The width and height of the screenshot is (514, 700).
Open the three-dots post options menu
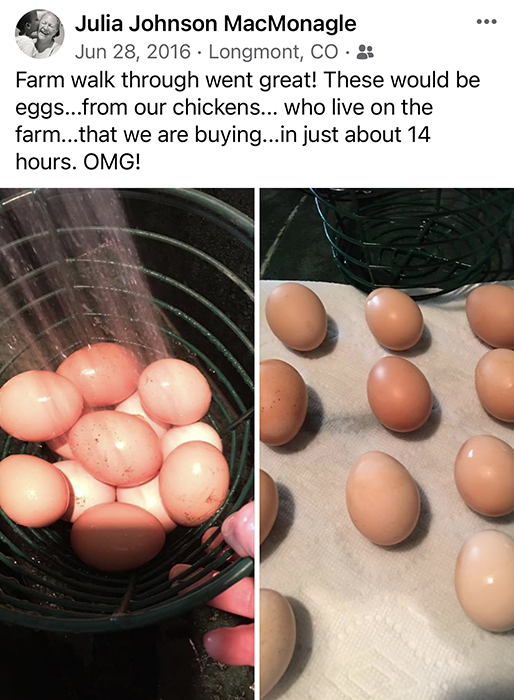coord(486,21)
